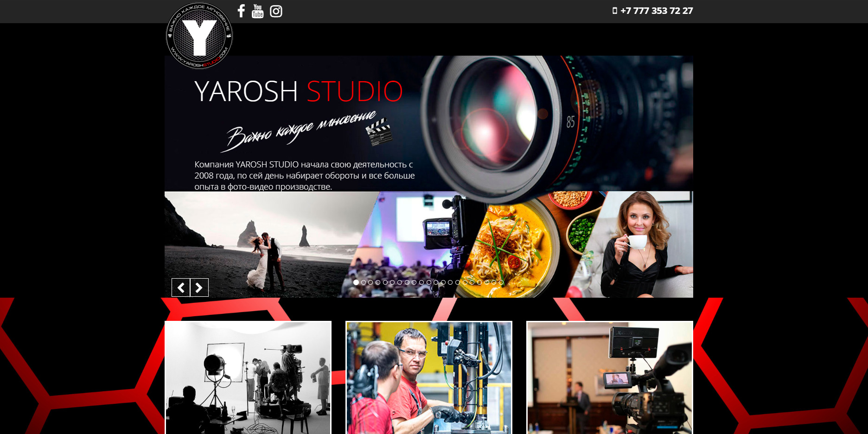Select the first filled slider pagination dot
The image size is (868, 434).
(x=356, y=282)
